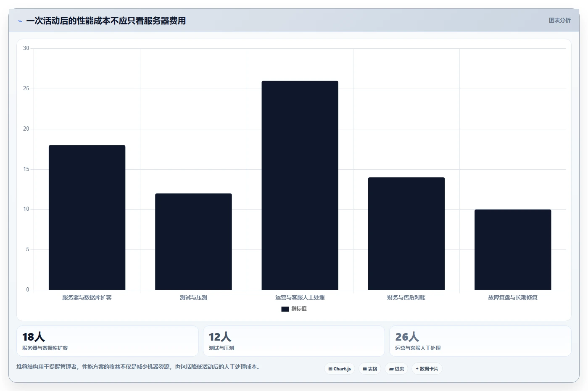Click the x-axis label 服务器与数据库扩容
588x391 pixels.
click(x=87, y=297)
